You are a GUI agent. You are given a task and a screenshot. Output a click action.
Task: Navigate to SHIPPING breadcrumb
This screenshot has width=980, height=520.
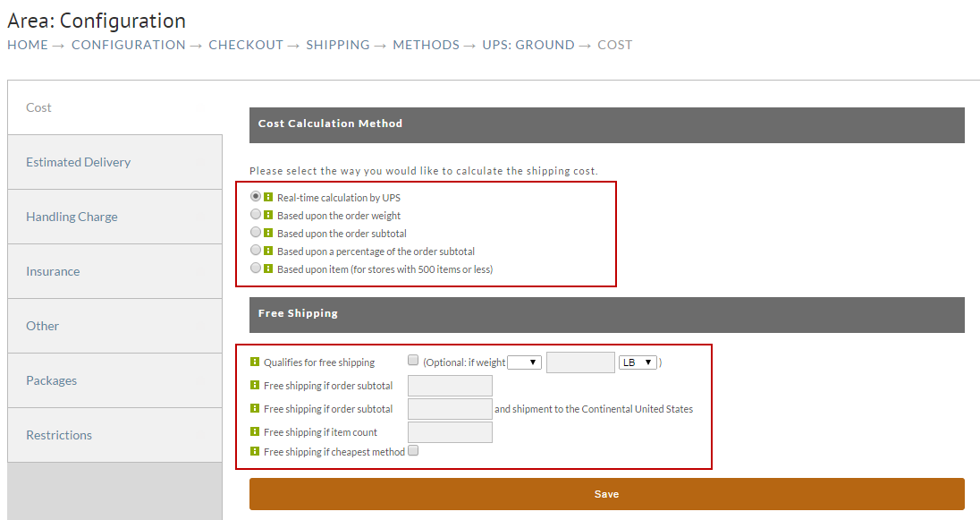click(x=337, y=45)
